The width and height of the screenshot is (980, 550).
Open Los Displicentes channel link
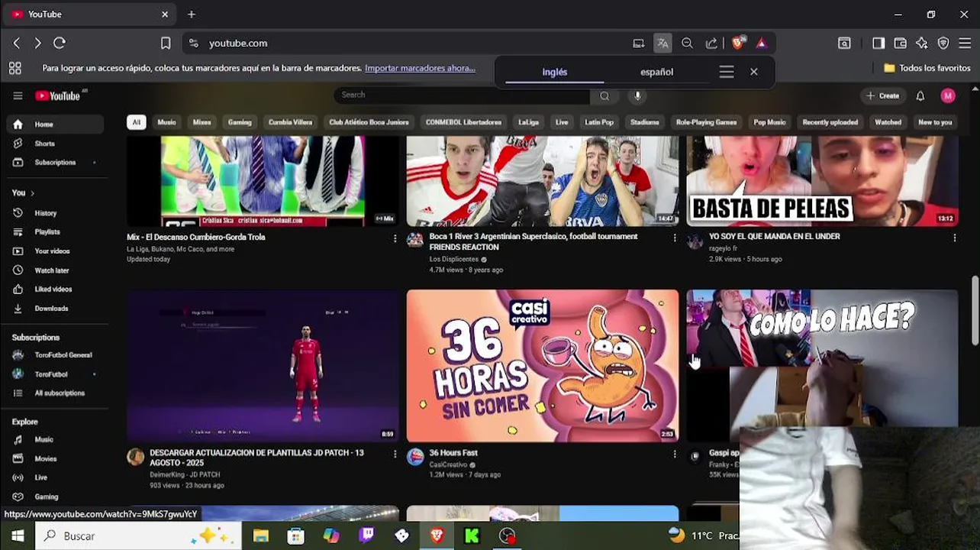tap(453, 260)
